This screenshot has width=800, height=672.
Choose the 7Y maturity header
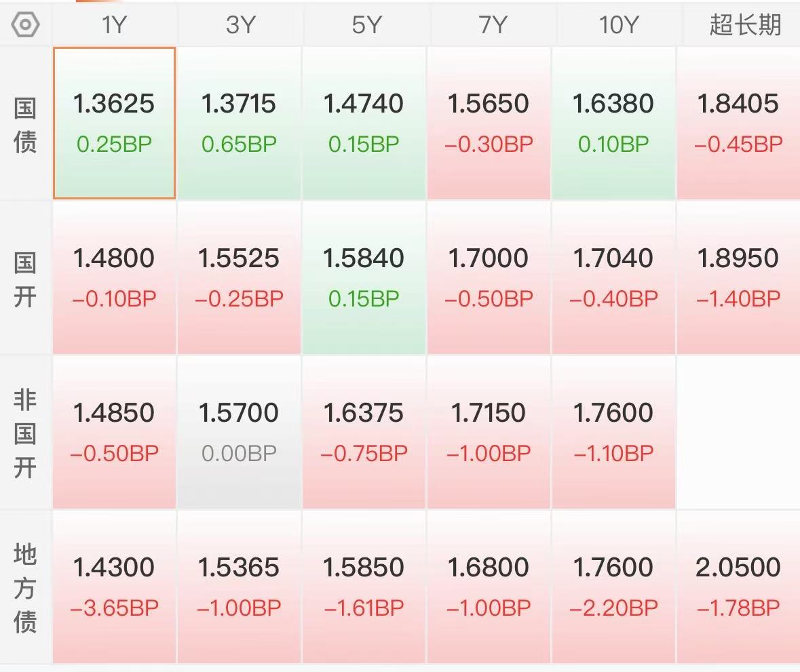click(x=489, y=25)
